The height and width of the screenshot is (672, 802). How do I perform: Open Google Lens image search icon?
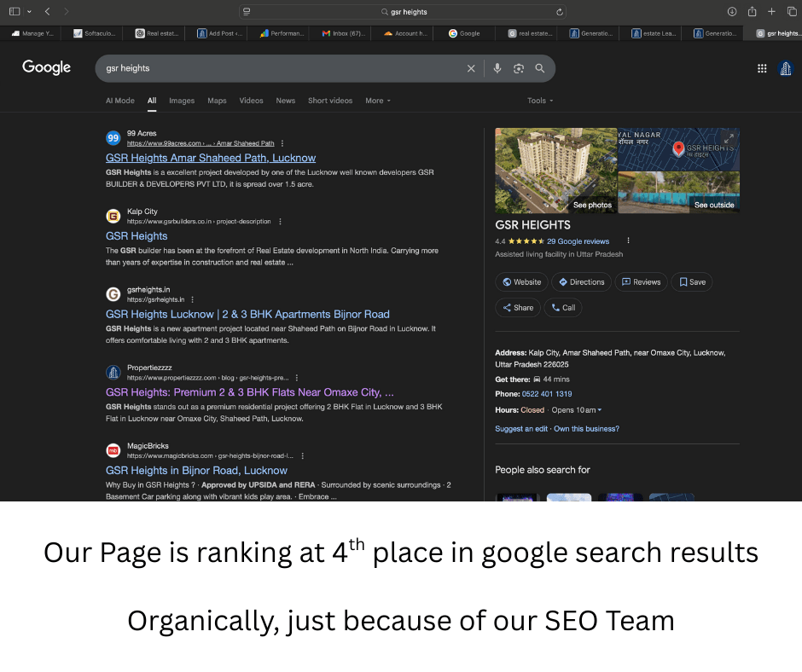tap(519, 68)
